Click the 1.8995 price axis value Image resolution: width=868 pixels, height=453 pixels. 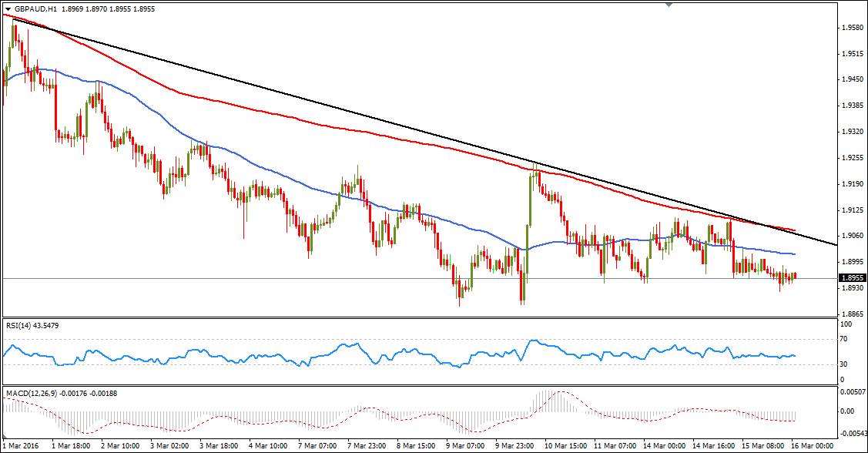point(853,261)
